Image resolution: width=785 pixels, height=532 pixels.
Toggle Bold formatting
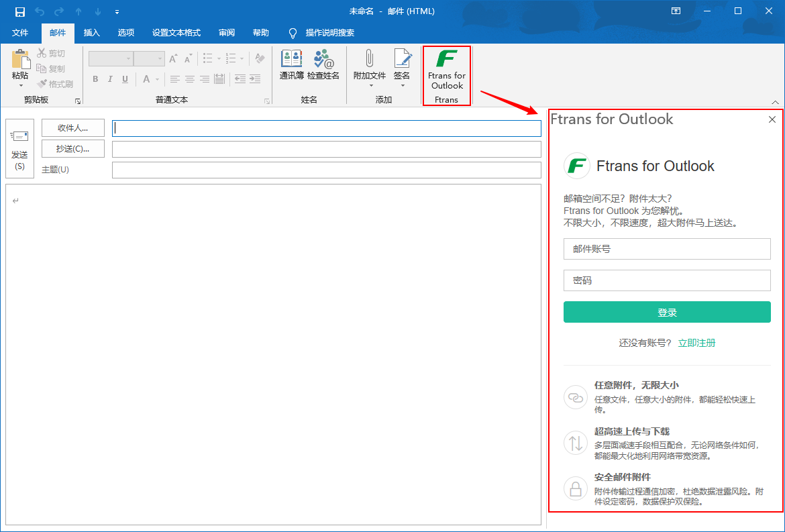coord(95,78)
